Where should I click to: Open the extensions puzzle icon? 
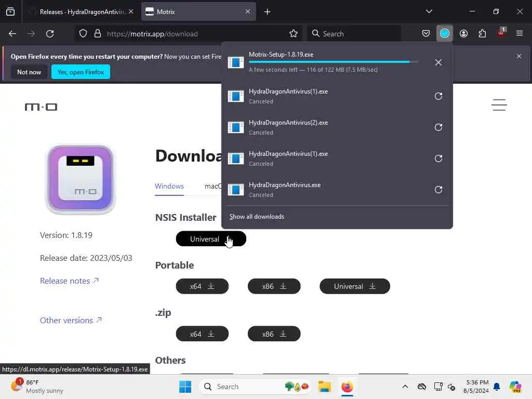[x=482, y=34]
